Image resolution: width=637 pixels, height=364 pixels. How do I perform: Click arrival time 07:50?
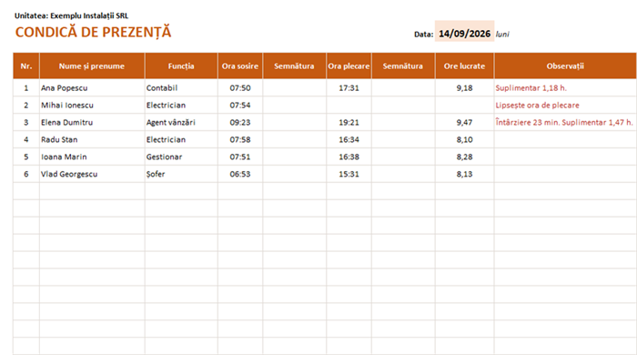tap(240, 87)
